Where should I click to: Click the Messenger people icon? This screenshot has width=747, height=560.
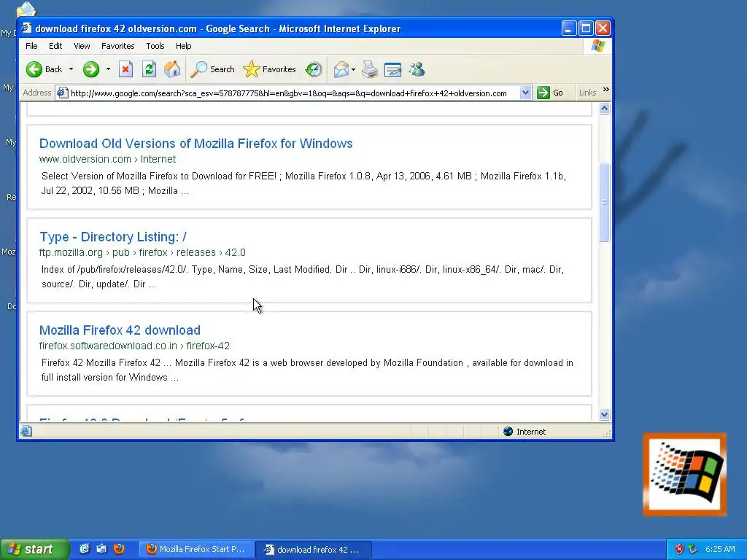click(x=417, y=69)
